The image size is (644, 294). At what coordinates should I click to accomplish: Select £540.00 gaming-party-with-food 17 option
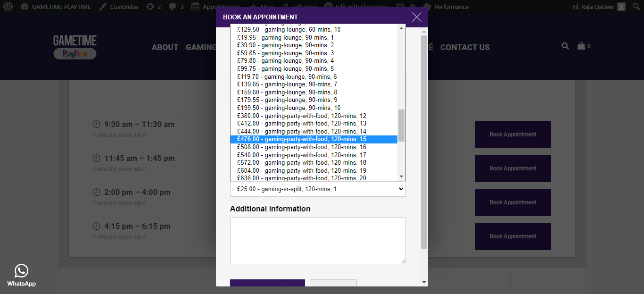click(314, 155)
